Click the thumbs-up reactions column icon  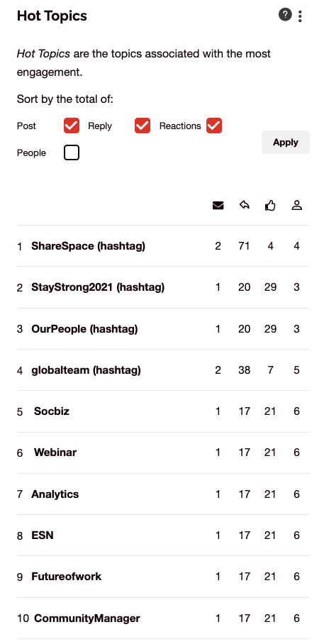(270, 206)
